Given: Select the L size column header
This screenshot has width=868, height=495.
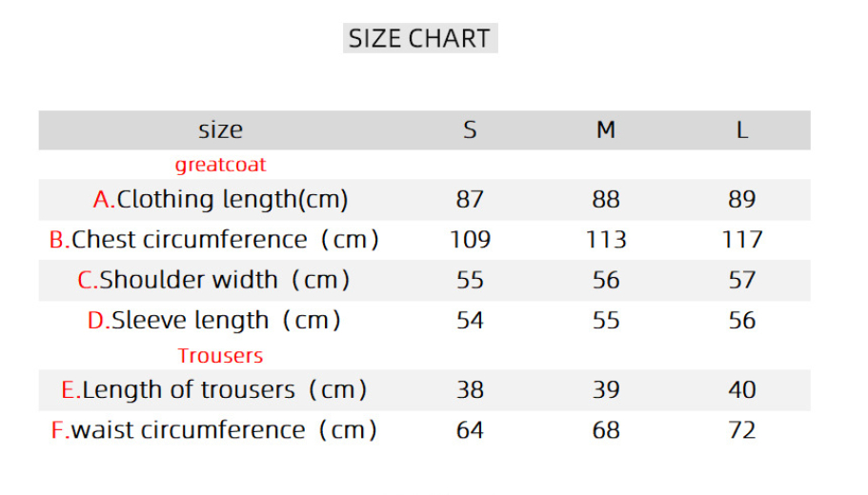Looking at the screenshot, I should 742,129.
